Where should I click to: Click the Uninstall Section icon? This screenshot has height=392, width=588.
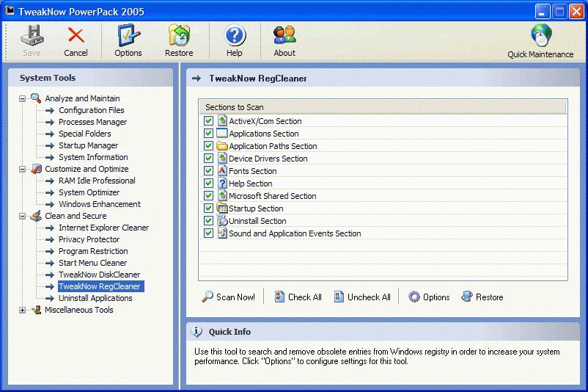(x=222, y=220)
